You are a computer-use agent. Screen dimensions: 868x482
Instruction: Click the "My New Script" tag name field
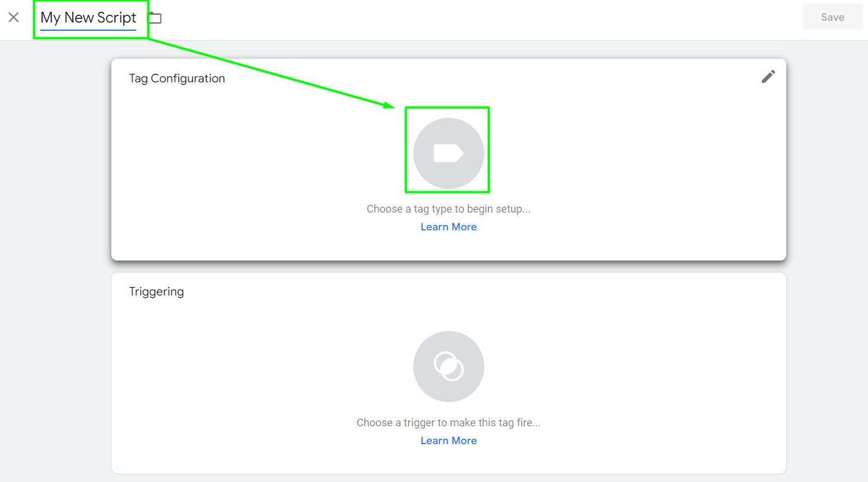88,18
